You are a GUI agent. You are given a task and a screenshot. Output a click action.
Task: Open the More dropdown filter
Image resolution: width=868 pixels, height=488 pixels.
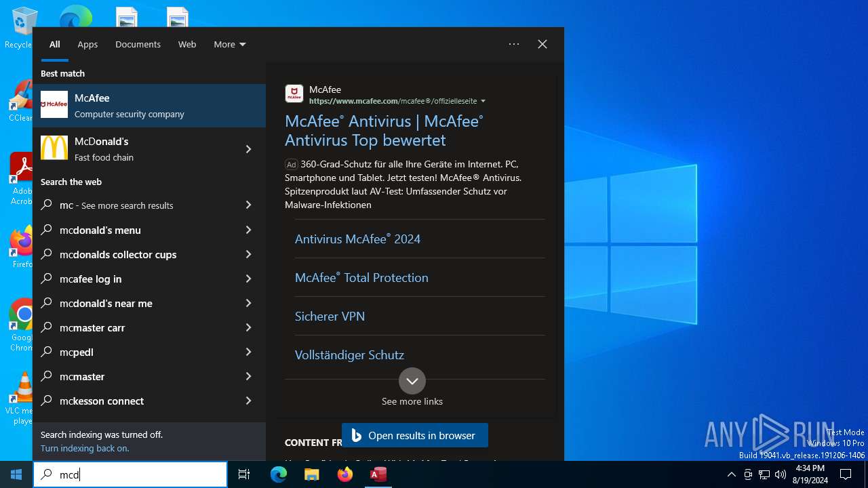click(x=230, y=44)
